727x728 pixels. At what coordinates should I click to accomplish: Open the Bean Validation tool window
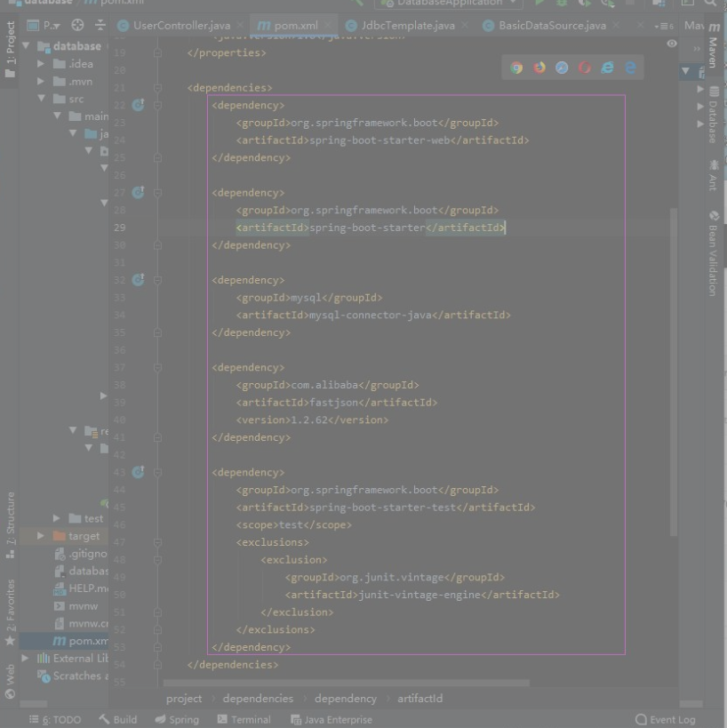(x=714, y=253)
